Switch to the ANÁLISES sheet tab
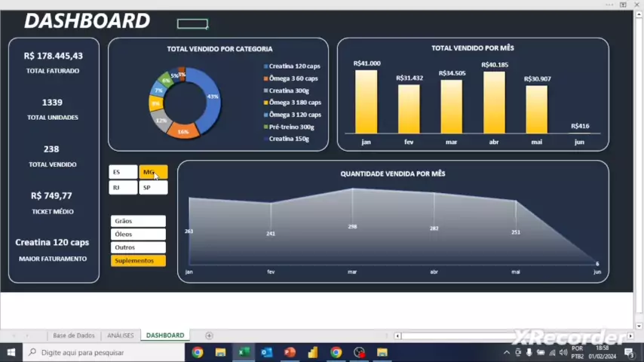 (x=121, y=336)
